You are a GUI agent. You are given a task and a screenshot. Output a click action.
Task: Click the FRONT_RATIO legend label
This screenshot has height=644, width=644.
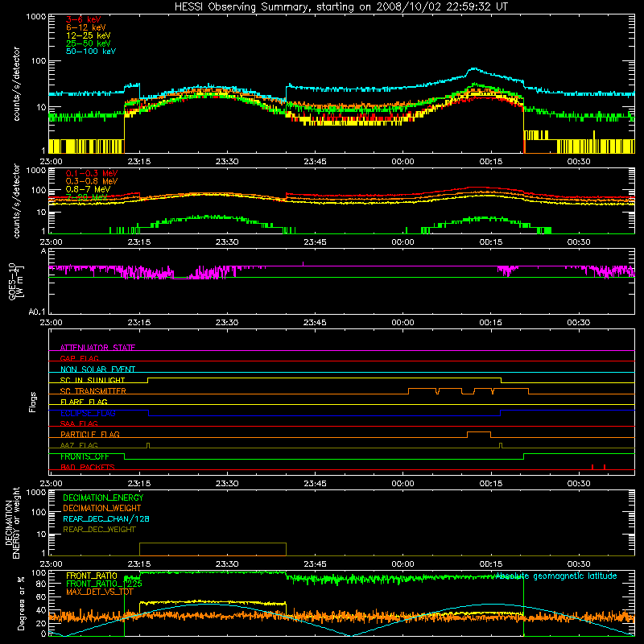[92, 576]
